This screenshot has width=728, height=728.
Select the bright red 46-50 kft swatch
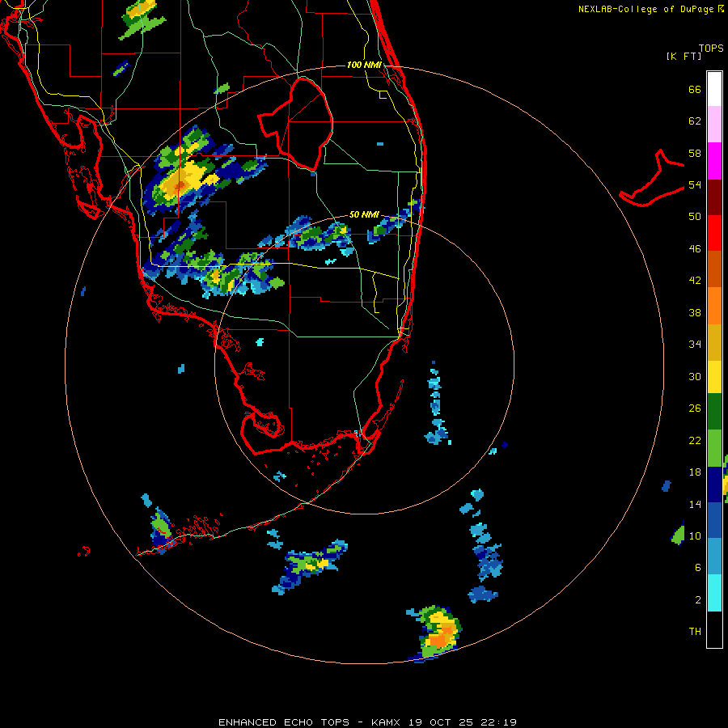tap(714, 233)
